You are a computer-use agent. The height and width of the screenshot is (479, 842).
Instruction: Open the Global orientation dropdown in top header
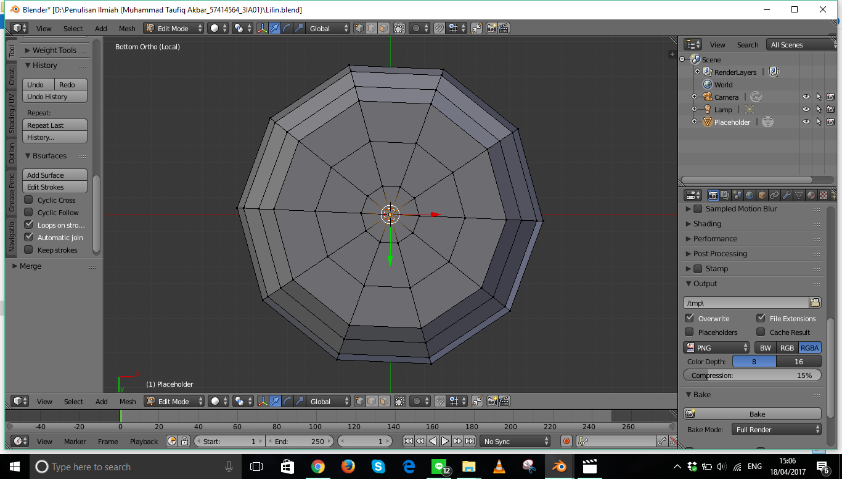pyautogui.click(x=328, y=28)
